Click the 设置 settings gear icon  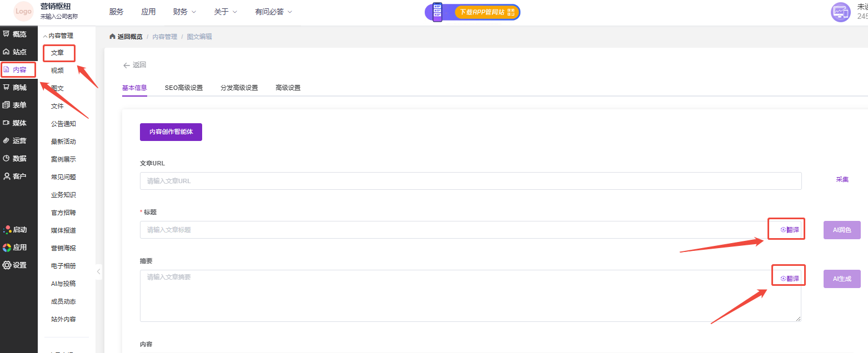[x=7, y=265]
